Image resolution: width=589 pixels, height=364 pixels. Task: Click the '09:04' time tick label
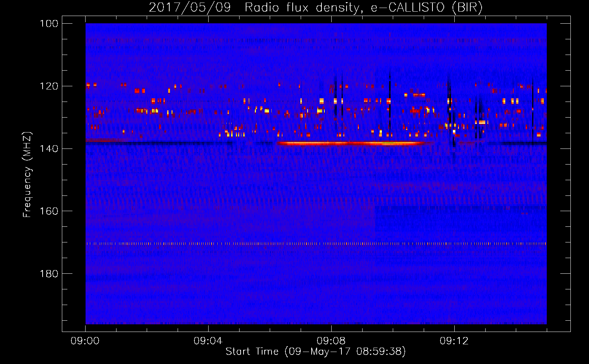[x=208, y=341]
